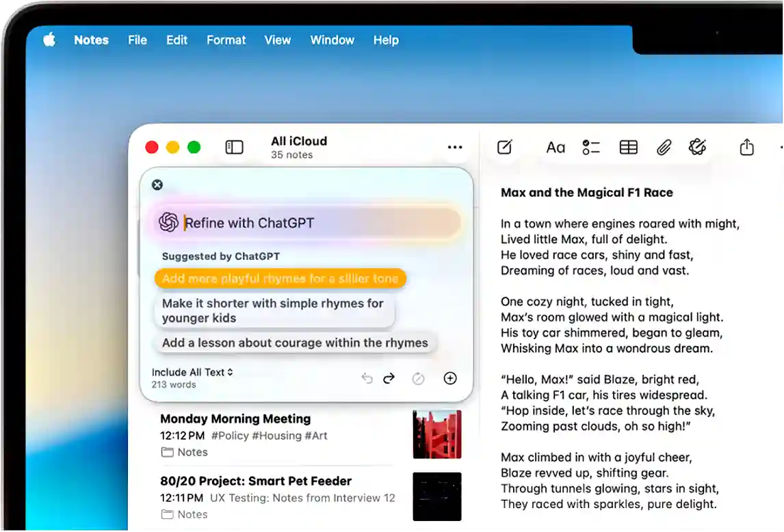This screenshot has width=784, height=532.
Task: Open the Window menu
Action: (x=332, y=40)
